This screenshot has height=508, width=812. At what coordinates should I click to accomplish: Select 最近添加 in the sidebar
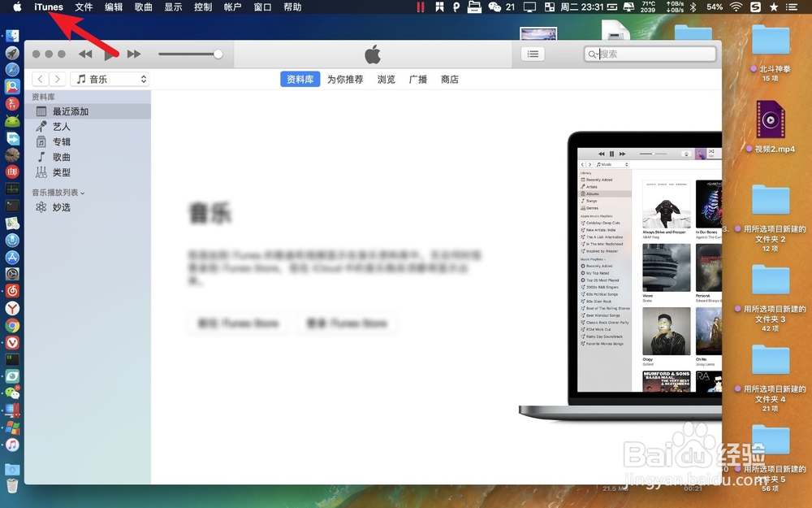[88, 111]
